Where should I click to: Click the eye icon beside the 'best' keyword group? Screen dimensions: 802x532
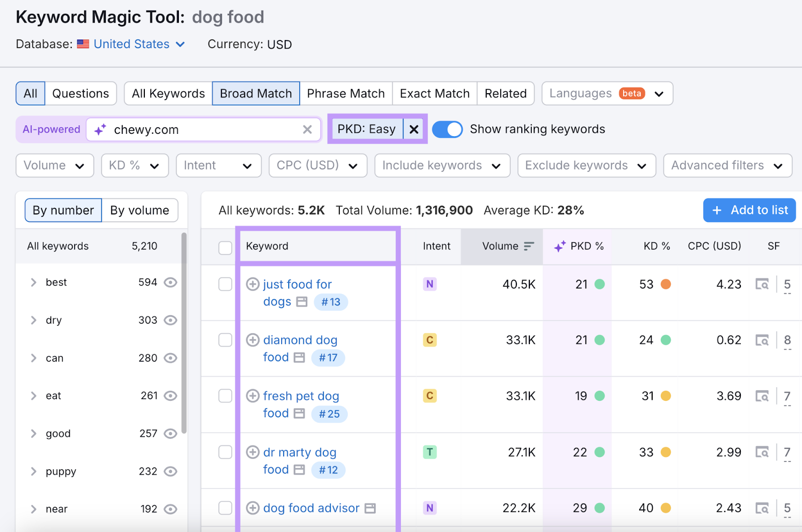pyautogui.click(x=170, y=282)
